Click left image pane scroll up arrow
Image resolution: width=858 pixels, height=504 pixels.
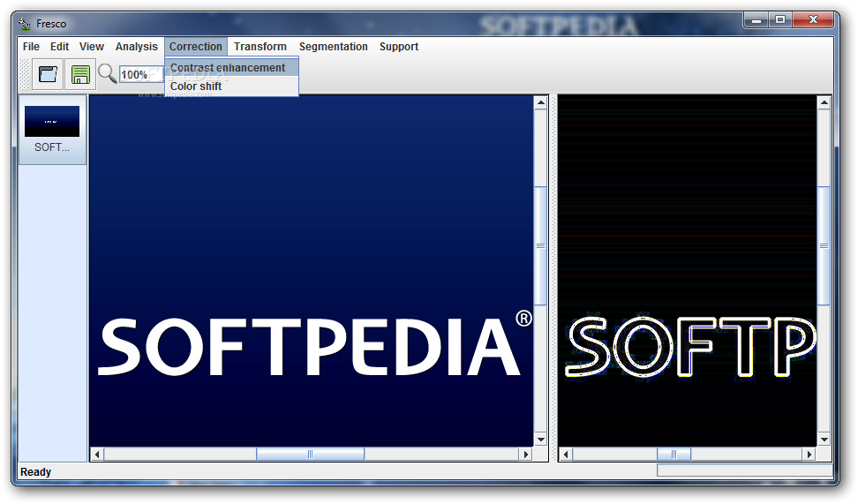(x=540, y=102)
